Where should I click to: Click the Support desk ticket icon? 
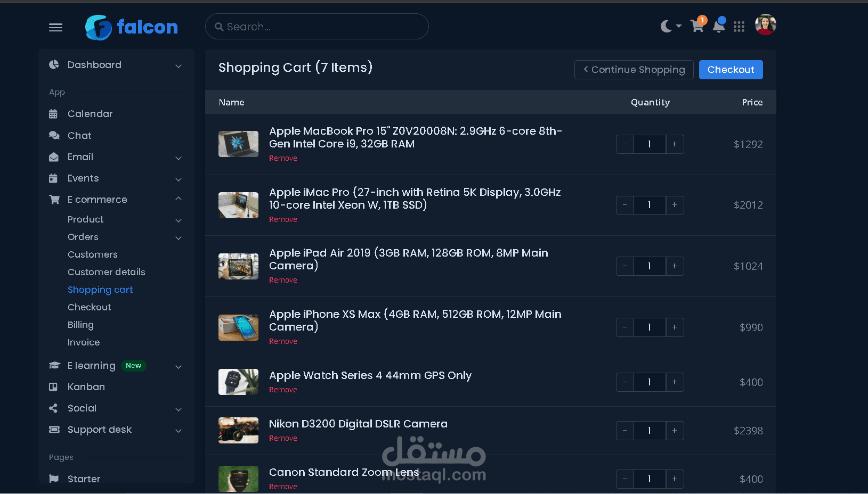pos(54,430)
